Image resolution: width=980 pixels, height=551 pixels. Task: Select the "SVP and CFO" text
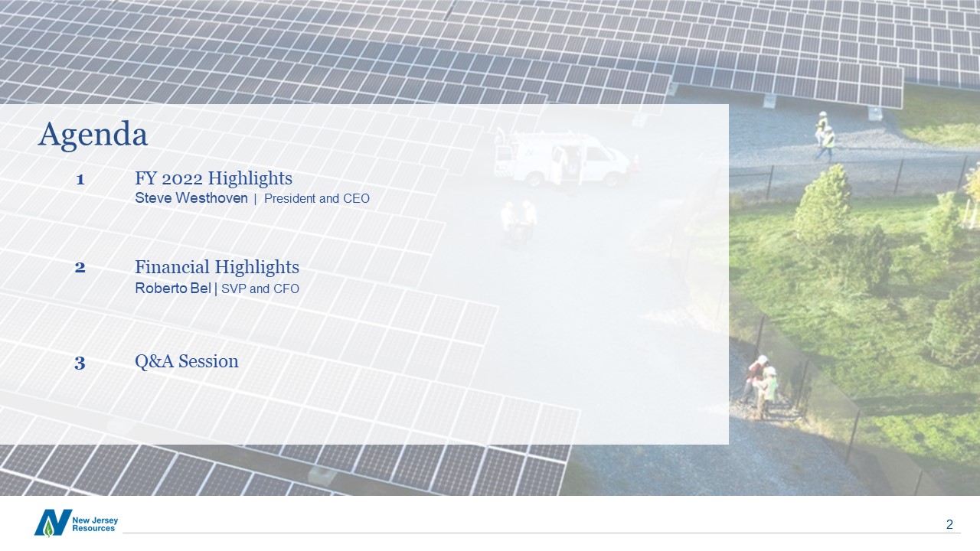tap(260, 289)
